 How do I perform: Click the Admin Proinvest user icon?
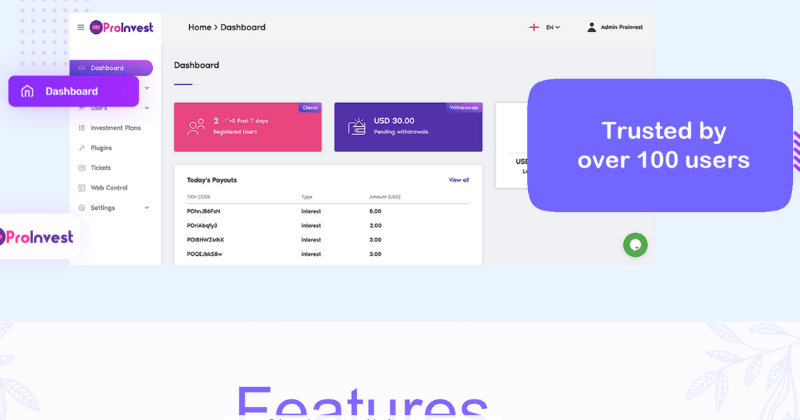(x=591, y=27)
